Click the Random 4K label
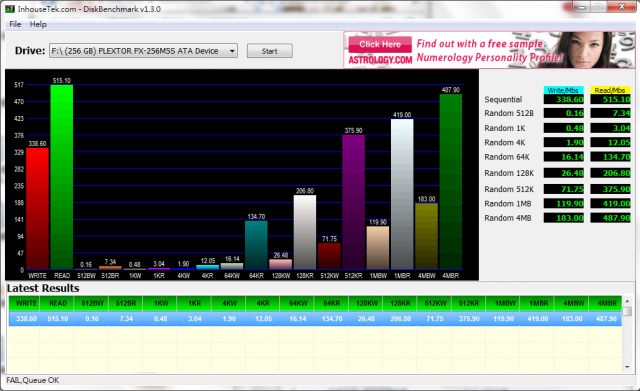 (505, 142)
